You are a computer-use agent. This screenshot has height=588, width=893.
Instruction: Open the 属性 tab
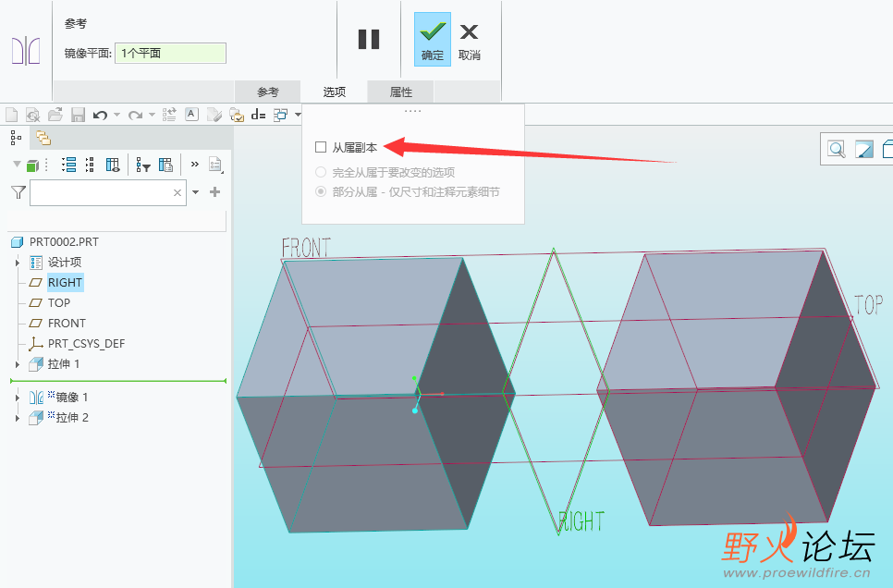click(x=400, y=92)
